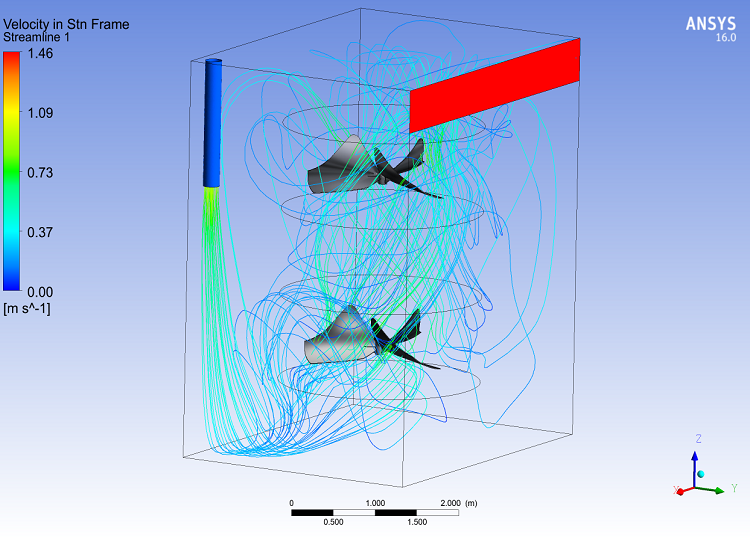Click the "Streamline 1" legend label
Image resolution: width=750 pixels, height=538 pixels.
pos(44,37)
